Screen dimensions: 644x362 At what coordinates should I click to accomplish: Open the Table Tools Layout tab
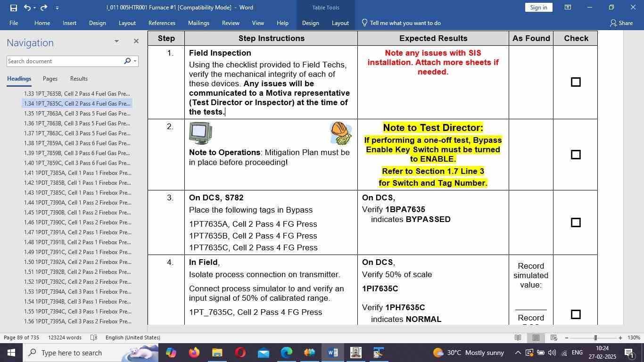click(340, 23)
